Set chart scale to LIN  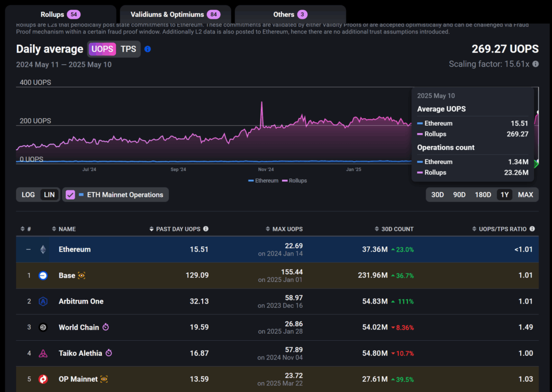[49, 195]
